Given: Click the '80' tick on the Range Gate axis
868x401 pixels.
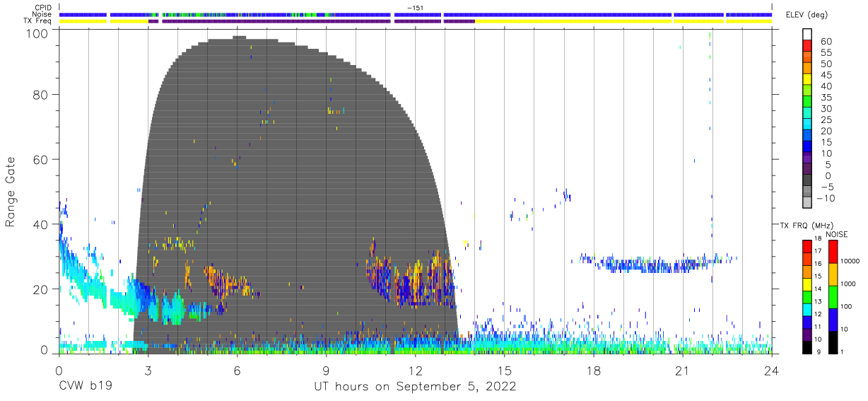Looking at the screenshot, I should (42, 94).
